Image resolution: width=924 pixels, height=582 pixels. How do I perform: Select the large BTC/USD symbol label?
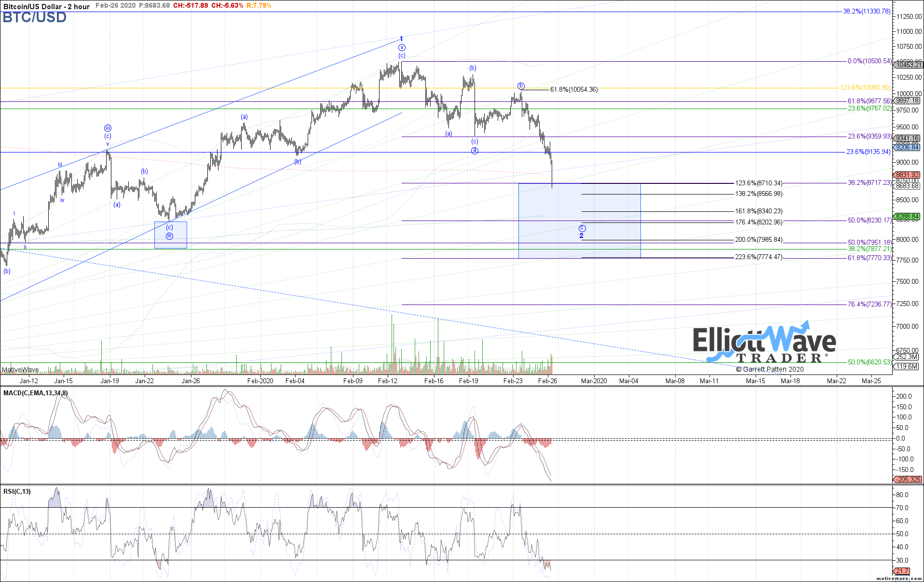pyautogui.click(x=34, y=17)
